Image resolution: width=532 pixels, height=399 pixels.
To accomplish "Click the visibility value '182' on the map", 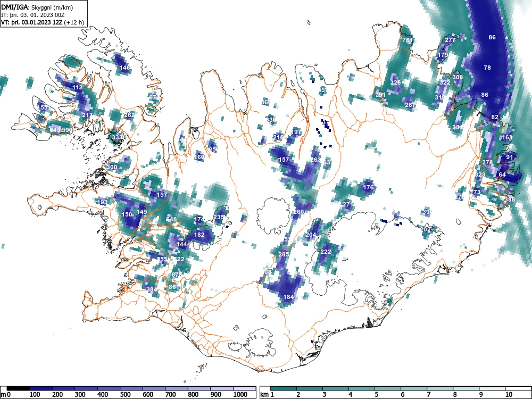I will (x=199, y=235).
